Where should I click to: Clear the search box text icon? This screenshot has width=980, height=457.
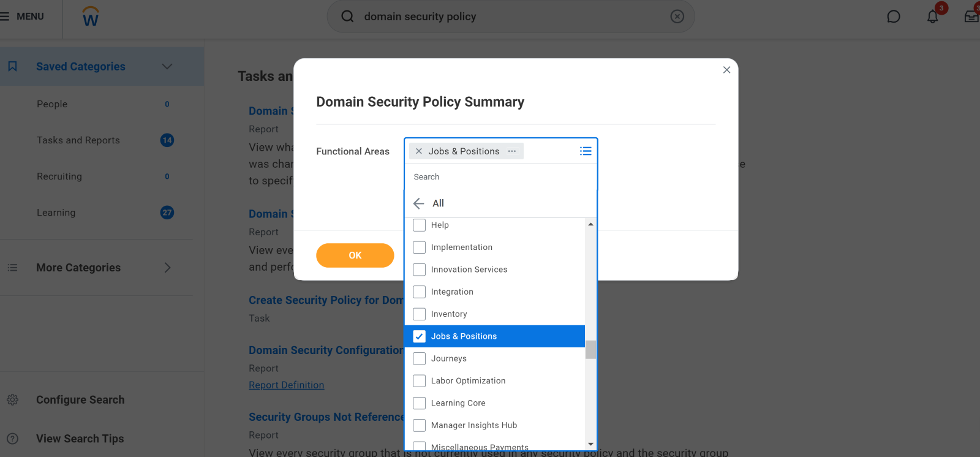pyautogui.click(x=677, y=17)
